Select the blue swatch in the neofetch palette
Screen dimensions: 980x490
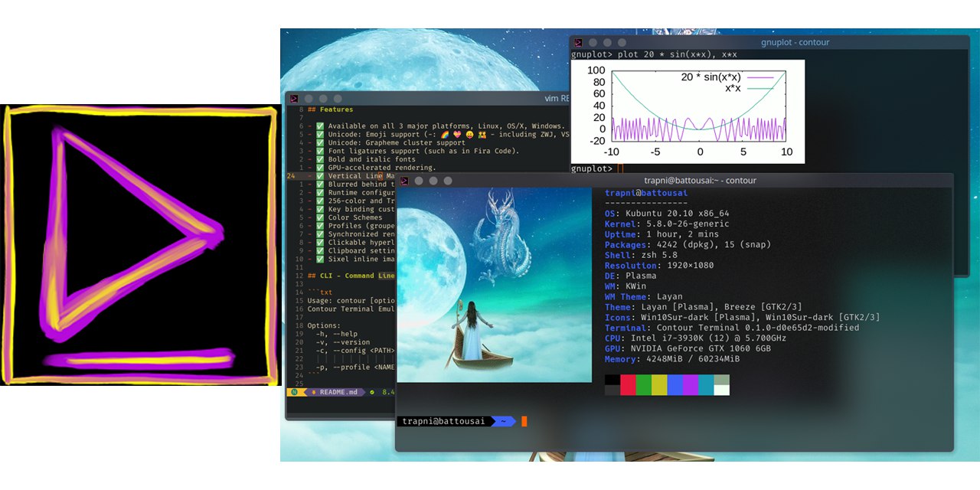675,384
